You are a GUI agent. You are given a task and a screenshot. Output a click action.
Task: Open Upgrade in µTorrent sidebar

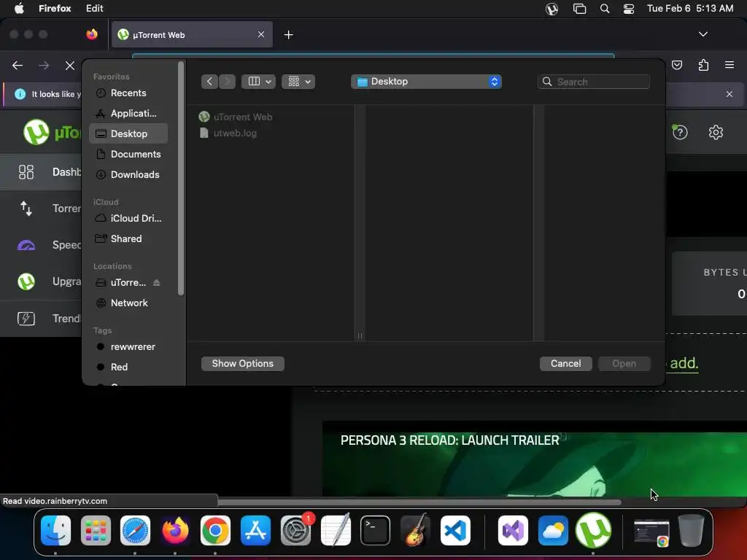tap(41, 281)
